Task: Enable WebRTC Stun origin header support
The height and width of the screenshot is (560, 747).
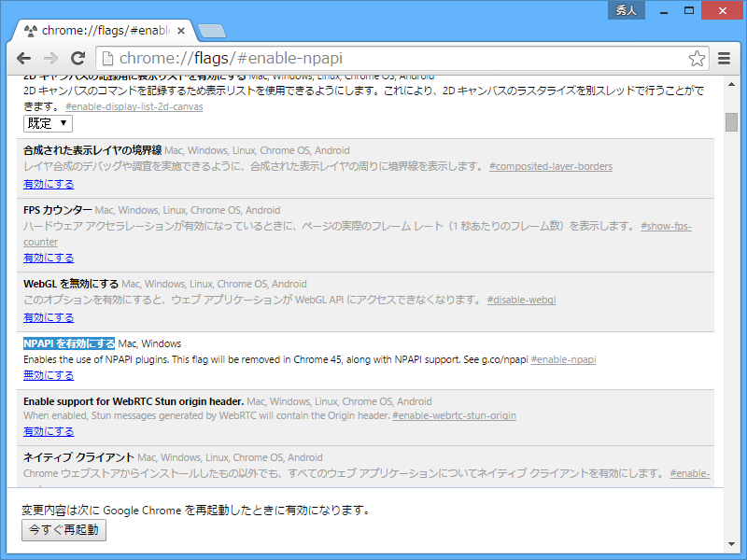Action: pyautogui.click(x=48, y=430)
